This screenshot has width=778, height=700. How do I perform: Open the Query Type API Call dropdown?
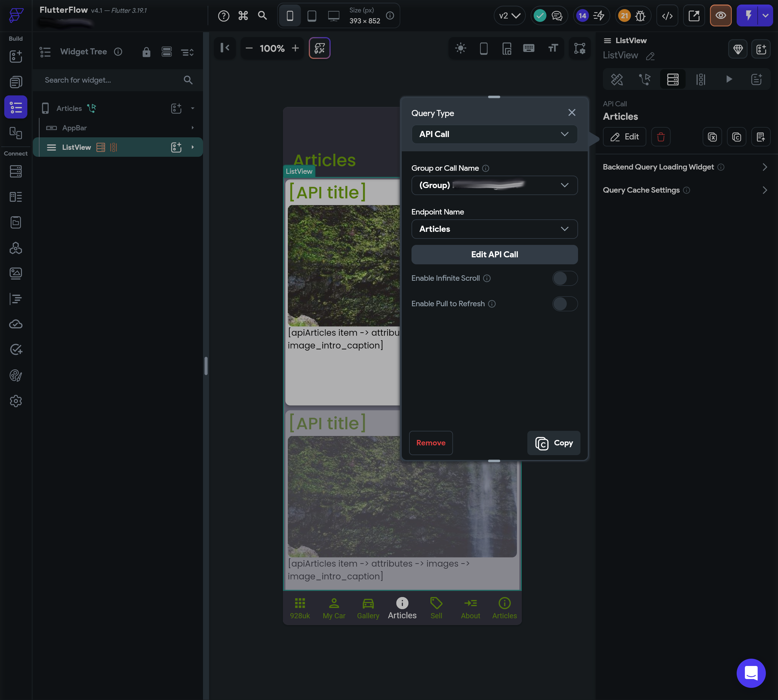pos(494,134)
